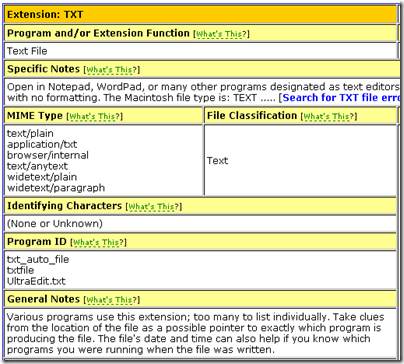Click the Specific Notes heading

coord(44,69)
